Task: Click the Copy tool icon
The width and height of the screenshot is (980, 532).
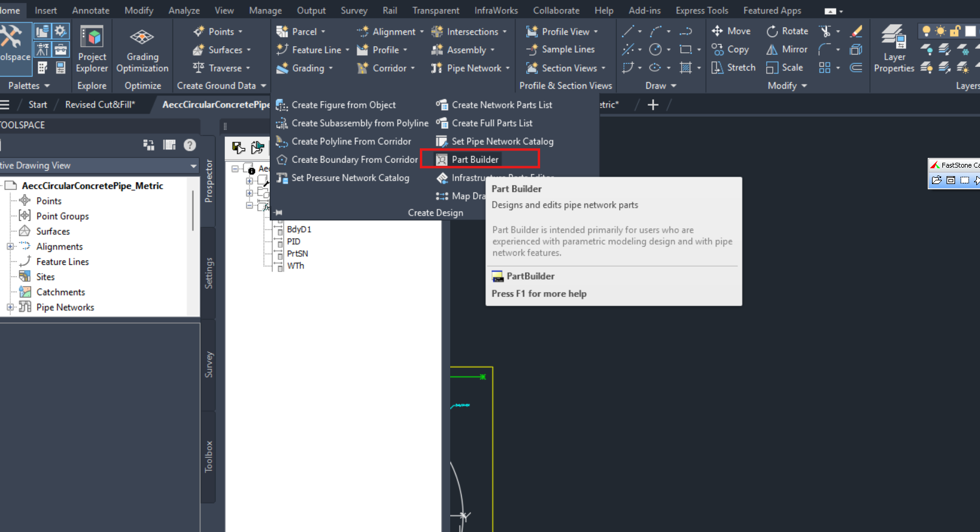Action: tap(718, 49)
